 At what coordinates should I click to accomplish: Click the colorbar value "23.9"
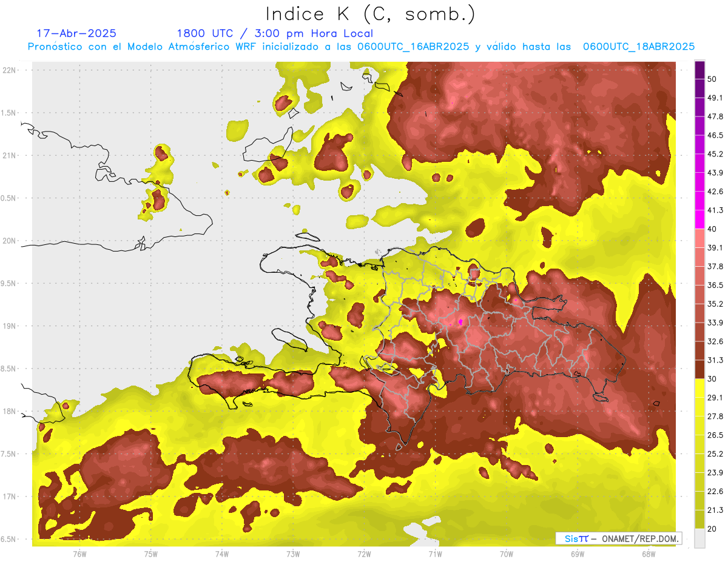pos(715,473)
